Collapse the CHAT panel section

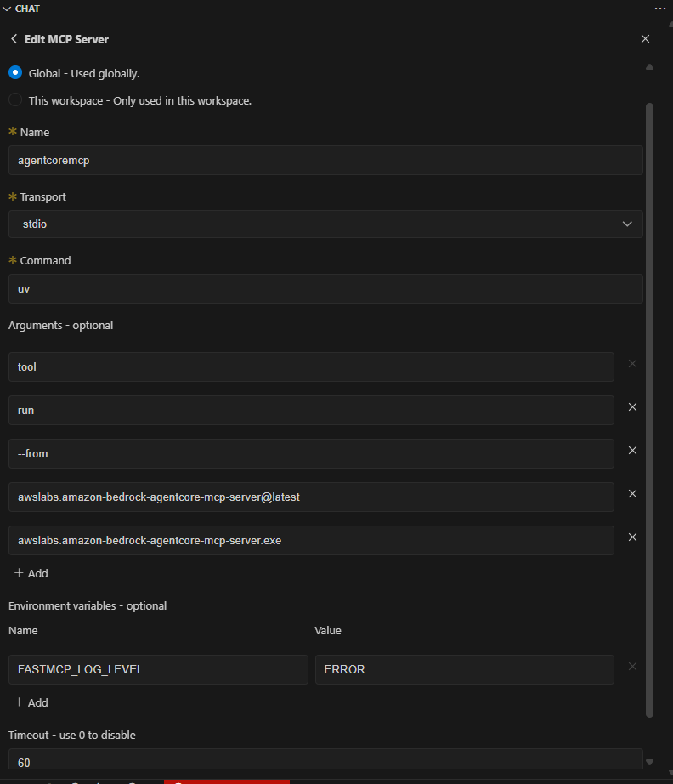point(7,8)
